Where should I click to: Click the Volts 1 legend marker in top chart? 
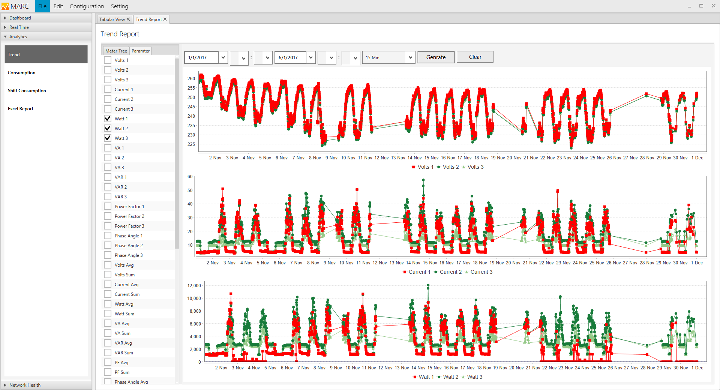point(414,167)
